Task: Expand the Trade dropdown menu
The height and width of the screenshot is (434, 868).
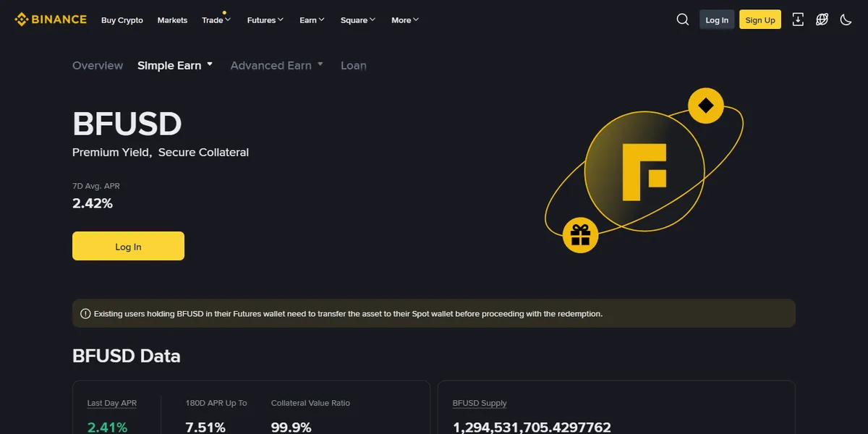Action: (216, 20)
